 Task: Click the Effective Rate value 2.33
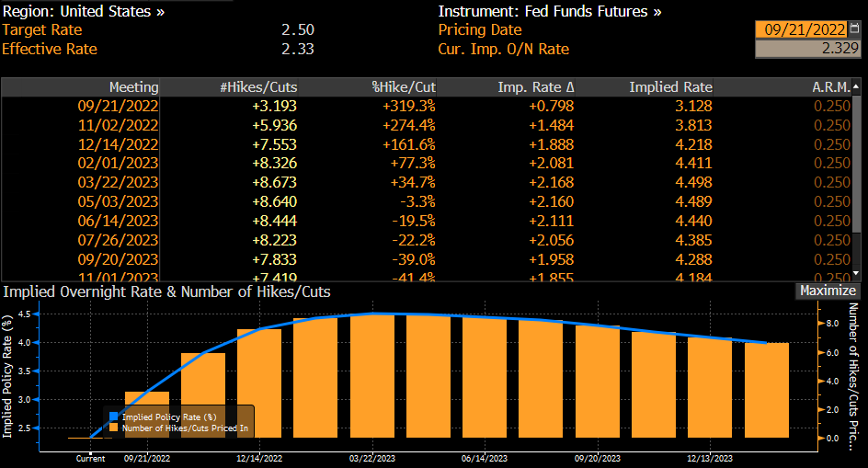pos(298,50)
